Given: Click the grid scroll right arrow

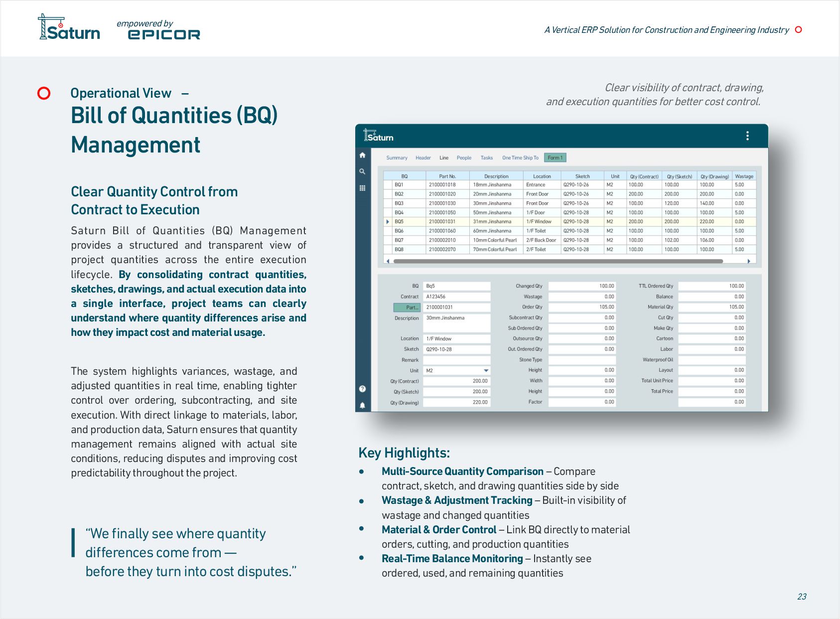Looking at the screenshot, I should coord(749,261).
